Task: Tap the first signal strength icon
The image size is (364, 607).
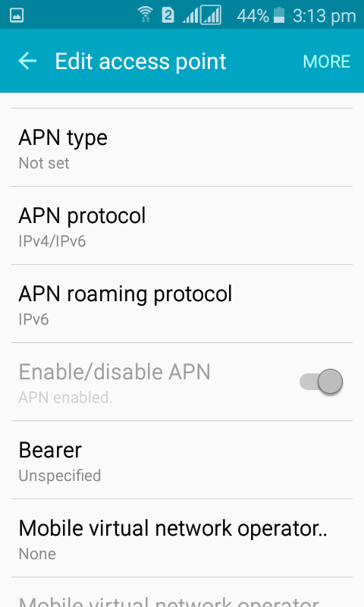Action: 190,16
